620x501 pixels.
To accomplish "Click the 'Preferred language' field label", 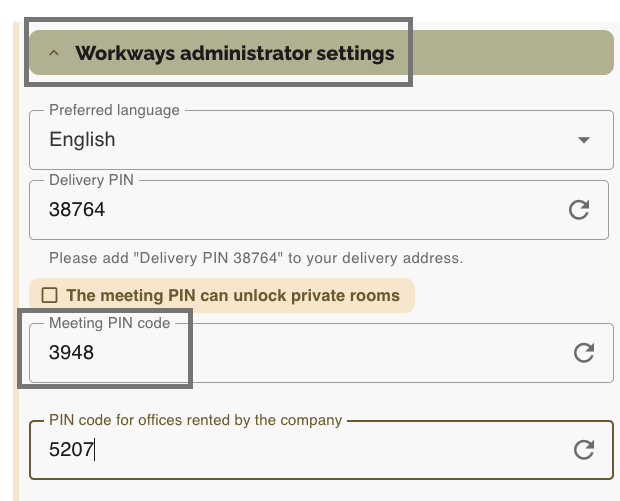I will (114, 110).
